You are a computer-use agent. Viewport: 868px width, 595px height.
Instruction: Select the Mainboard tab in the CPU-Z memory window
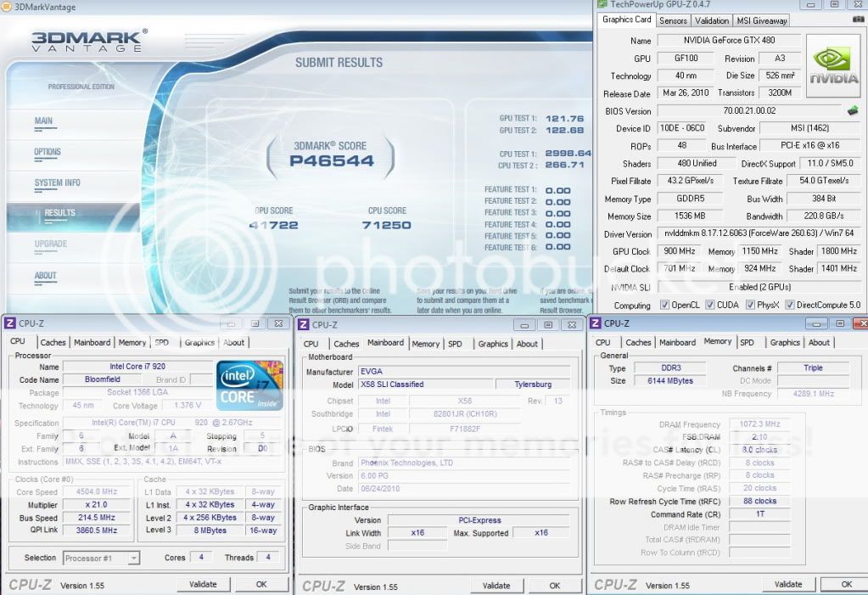pyautogui.click(x=677, y=342)
